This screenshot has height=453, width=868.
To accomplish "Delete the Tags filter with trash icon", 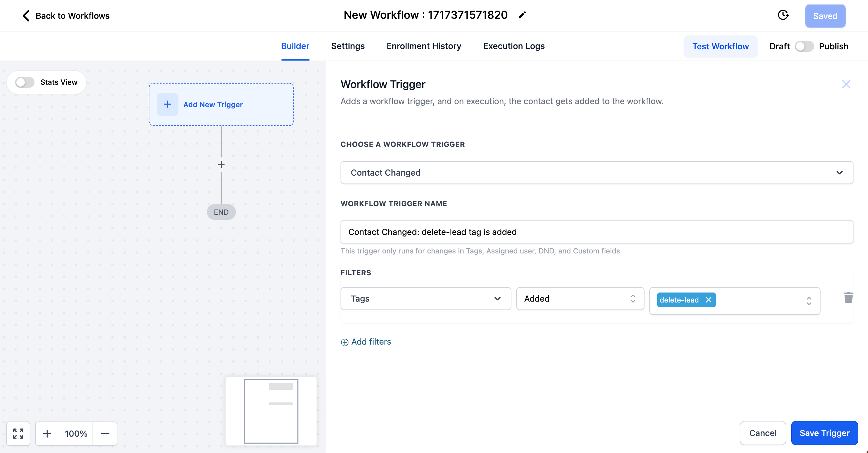I will [x=848, y=297].
